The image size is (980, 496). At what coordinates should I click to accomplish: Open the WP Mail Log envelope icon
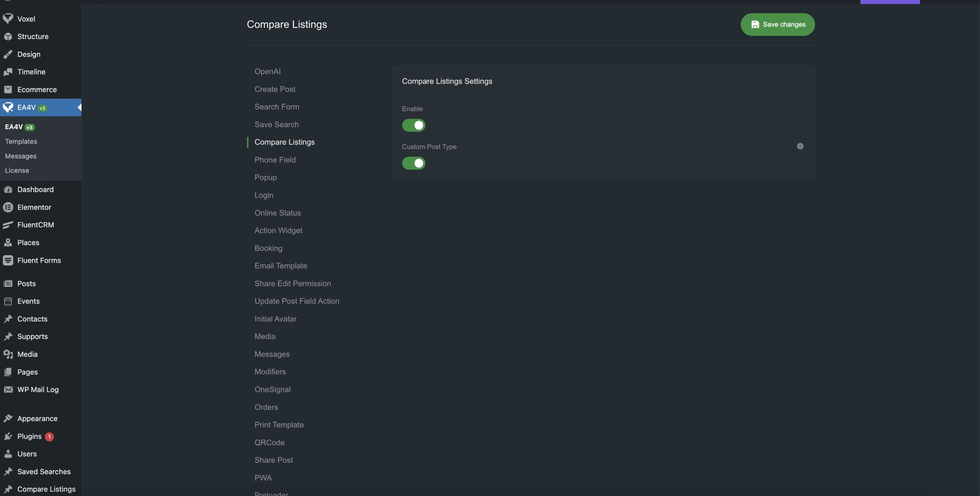pyautogui.click(x=8, y=390)
